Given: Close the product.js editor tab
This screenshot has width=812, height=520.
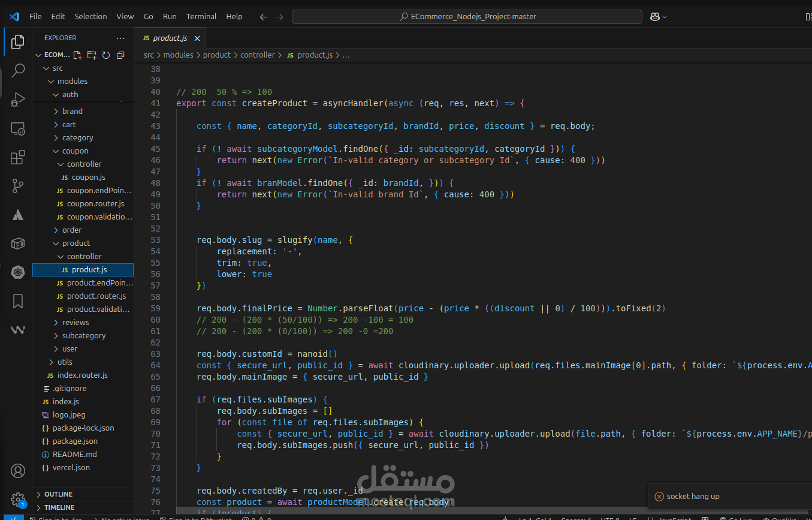Looking at the screenshot, I should (x=197, y=38).
